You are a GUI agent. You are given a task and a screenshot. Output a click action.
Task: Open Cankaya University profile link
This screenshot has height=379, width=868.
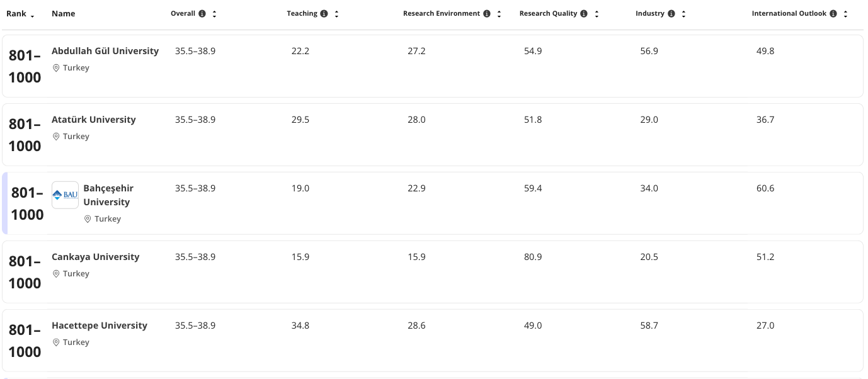(x=96, y=257)
